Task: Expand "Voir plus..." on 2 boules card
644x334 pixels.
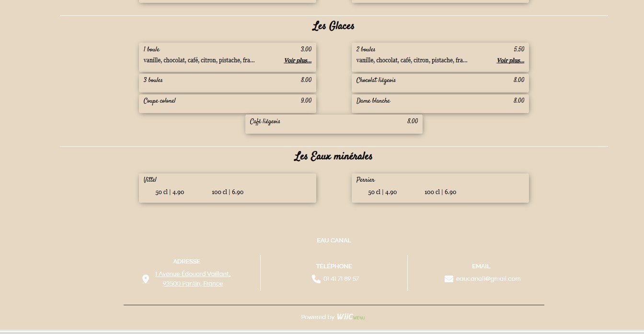Action: click(x=510, y=60)
